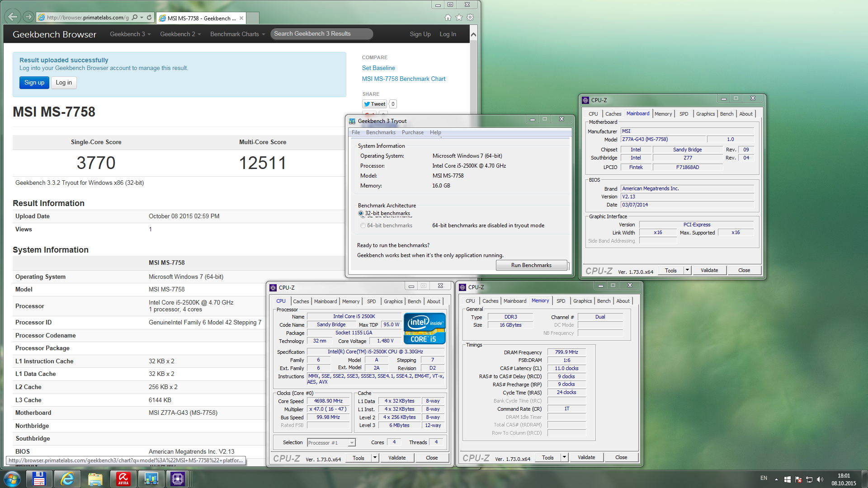
Task: Open Action Center flag in tray
Action: [798, 479]
